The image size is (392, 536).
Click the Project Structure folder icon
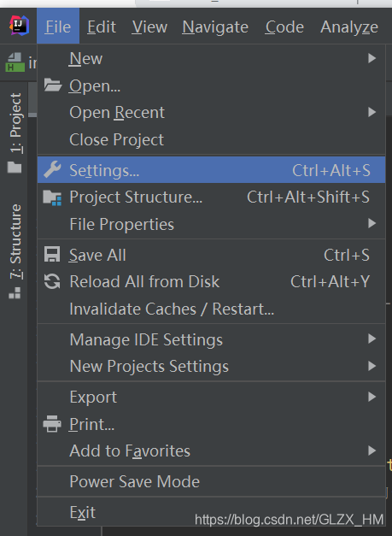point(52,197)
